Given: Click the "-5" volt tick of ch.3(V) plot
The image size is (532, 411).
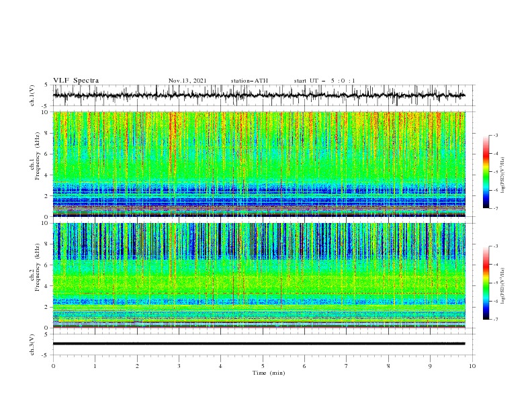Looking at the screenshot, I should [x=46, y=355].
